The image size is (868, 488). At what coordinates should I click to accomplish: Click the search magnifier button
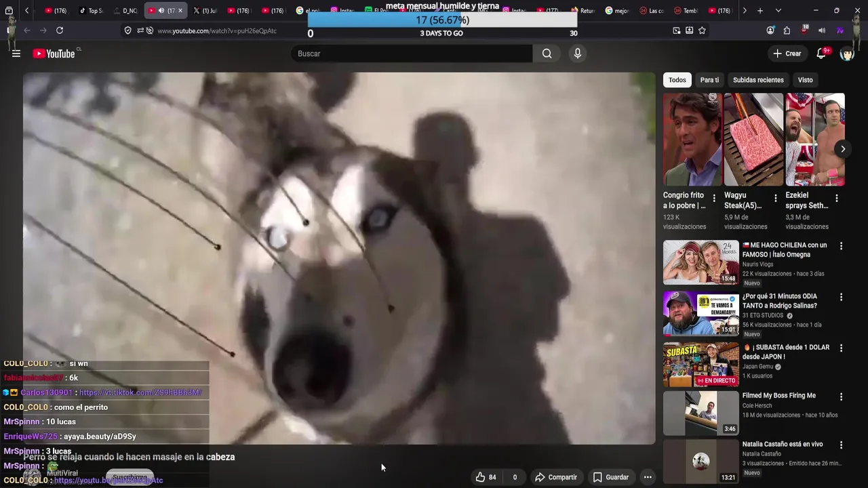click(547, 54)
